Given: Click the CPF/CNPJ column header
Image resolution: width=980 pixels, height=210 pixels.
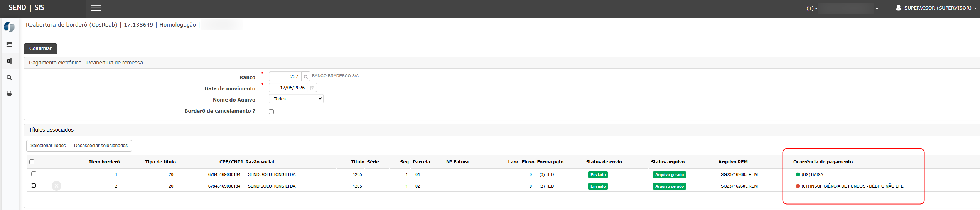Looking at the screenshot, I should click(x=231, y=162).
